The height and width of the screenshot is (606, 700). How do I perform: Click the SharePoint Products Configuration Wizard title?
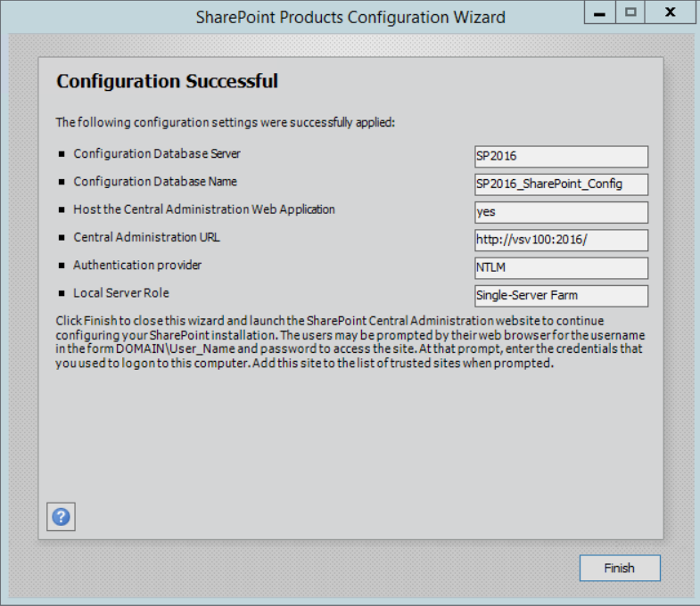(350, 18)
